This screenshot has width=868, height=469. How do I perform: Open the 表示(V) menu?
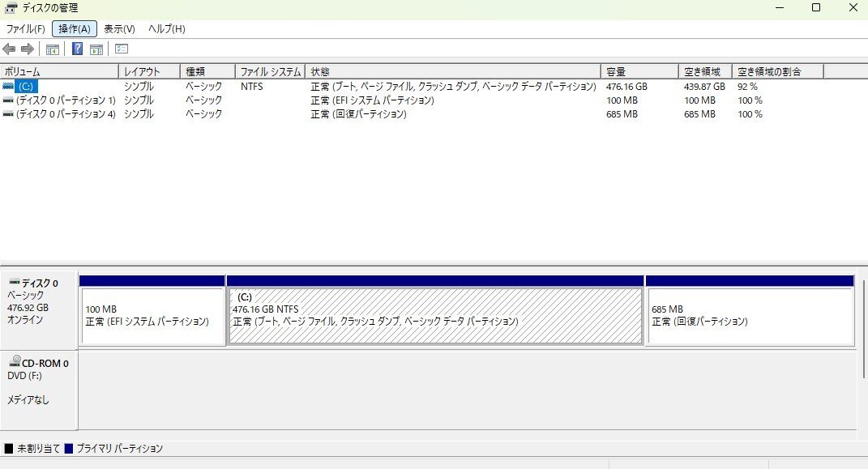119,29
